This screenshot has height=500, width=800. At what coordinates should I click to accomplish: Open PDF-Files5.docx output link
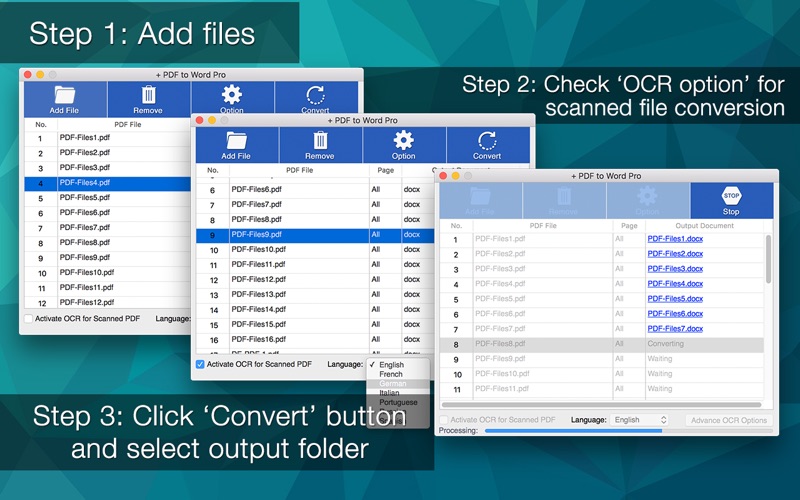point(675,298)
